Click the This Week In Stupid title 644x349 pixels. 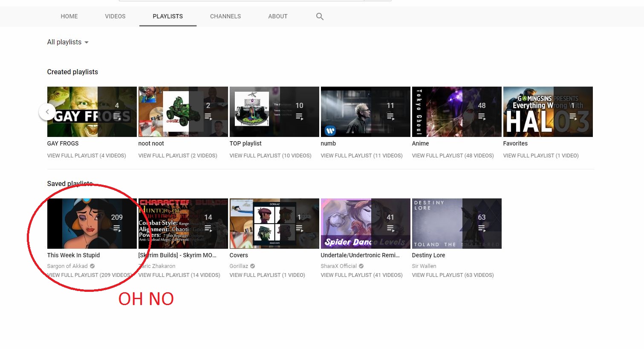[x=74, y=256]
